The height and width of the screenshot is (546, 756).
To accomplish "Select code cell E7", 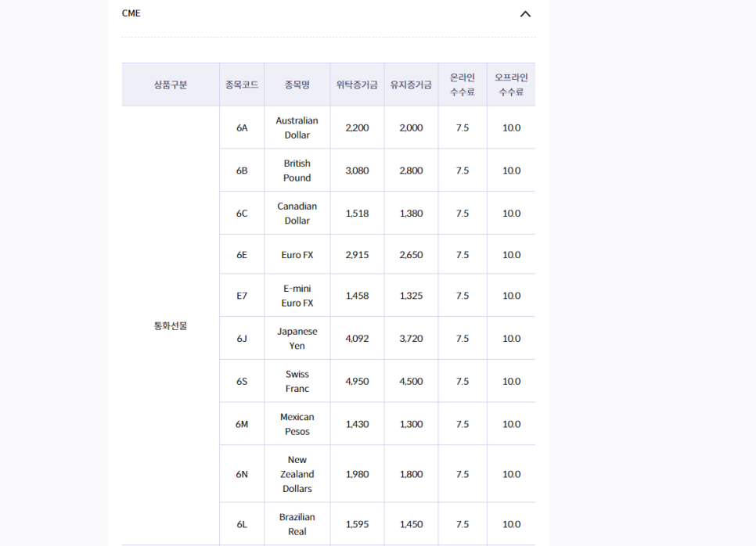I will [242, 296].
